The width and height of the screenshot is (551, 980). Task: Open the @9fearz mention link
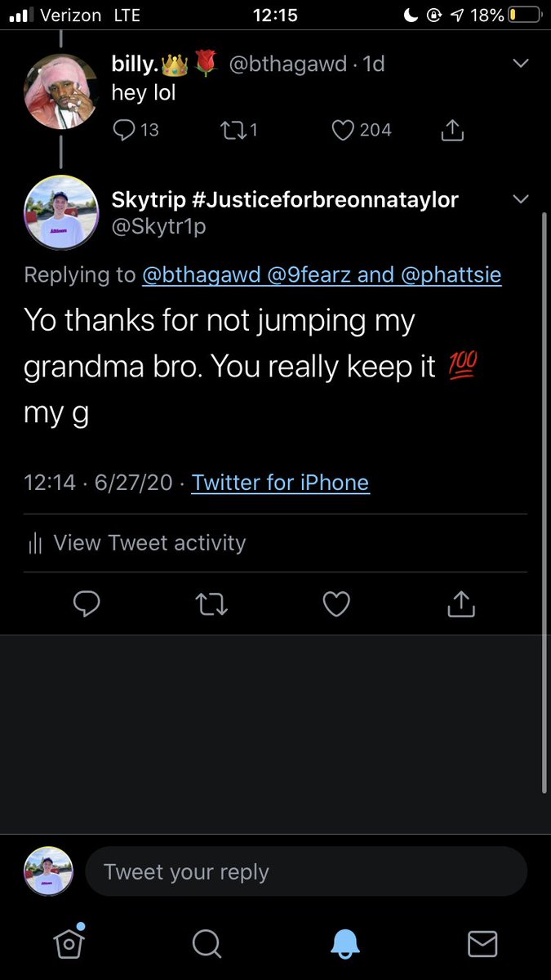pos(309,275)
